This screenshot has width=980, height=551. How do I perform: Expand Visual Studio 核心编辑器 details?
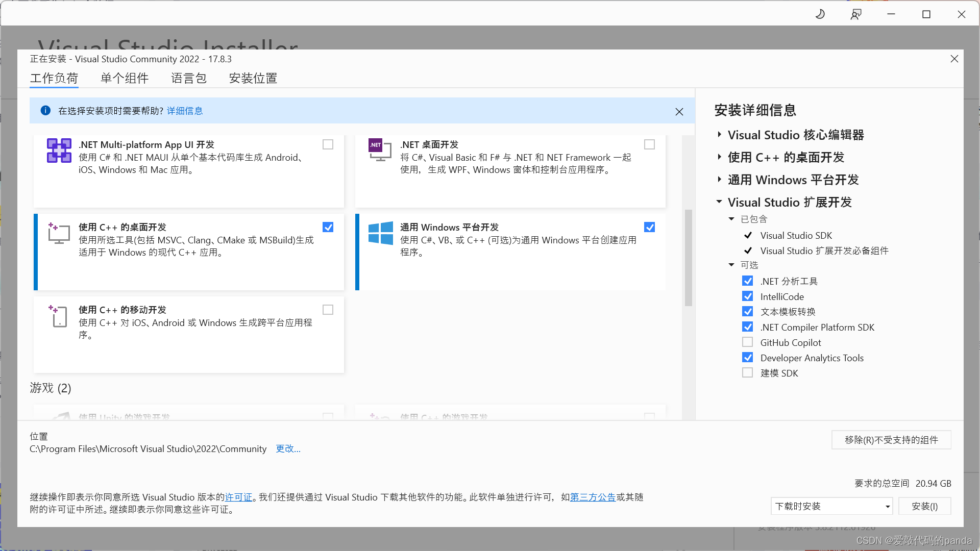tap(720, 134)
